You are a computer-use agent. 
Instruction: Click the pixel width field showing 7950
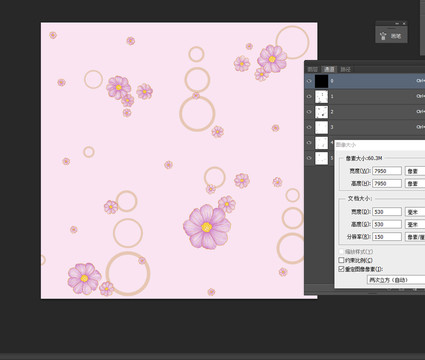[387, 171]
